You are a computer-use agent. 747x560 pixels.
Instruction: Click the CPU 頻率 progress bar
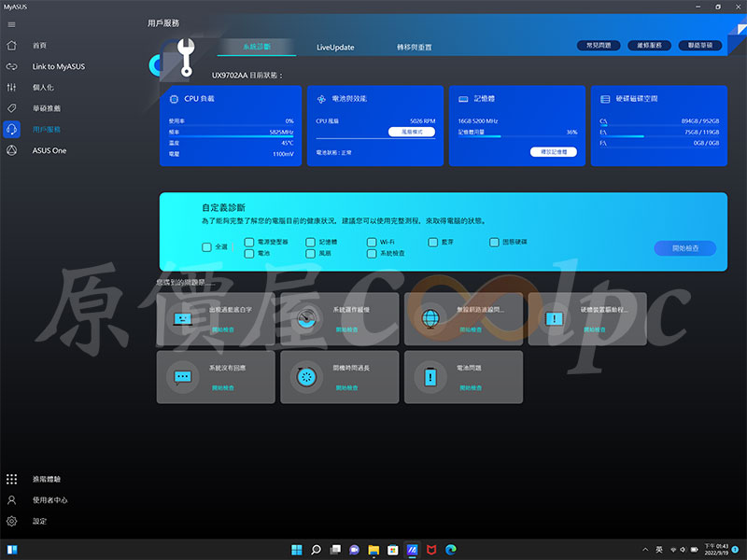231,136
